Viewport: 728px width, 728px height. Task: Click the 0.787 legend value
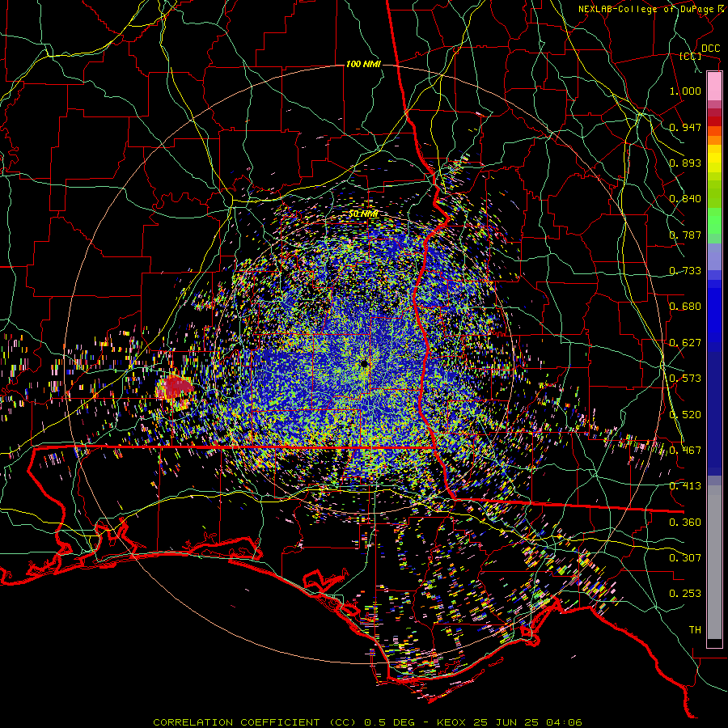click(685, 235)
